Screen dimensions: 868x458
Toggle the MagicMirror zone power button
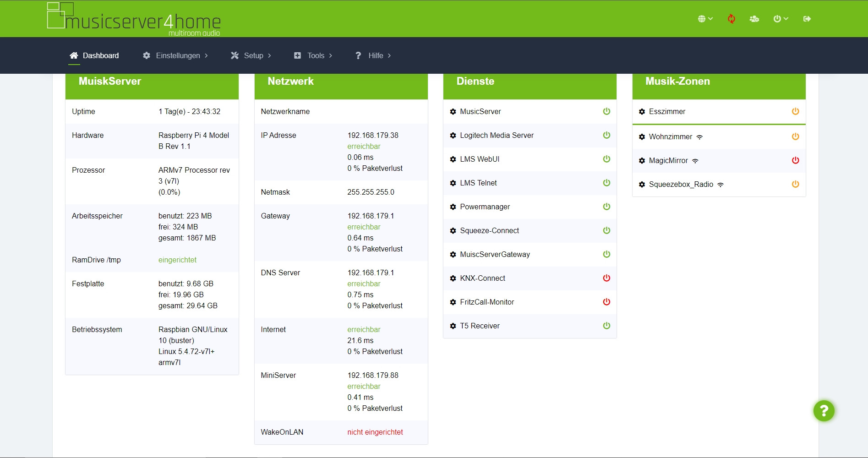coord(796,160)
